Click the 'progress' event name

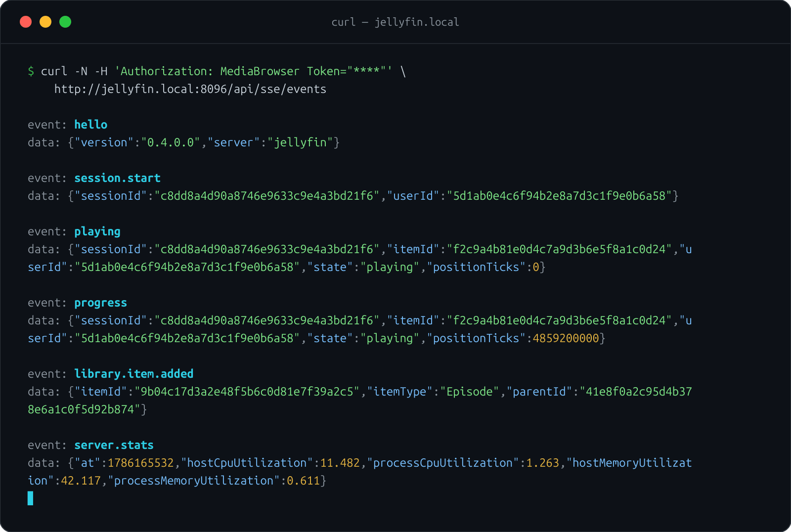[101, 303]
